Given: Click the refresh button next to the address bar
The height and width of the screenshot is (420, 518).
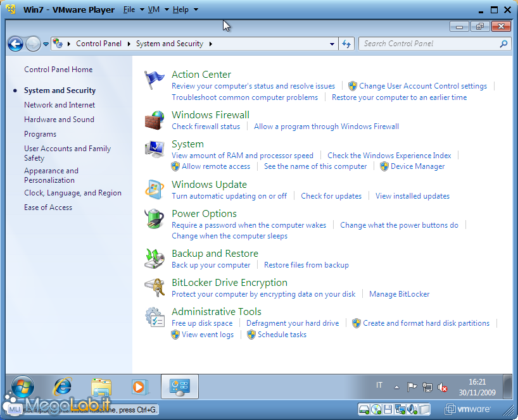Looking at the screenshot, I should pyautogui.click(x=346, y=44).
